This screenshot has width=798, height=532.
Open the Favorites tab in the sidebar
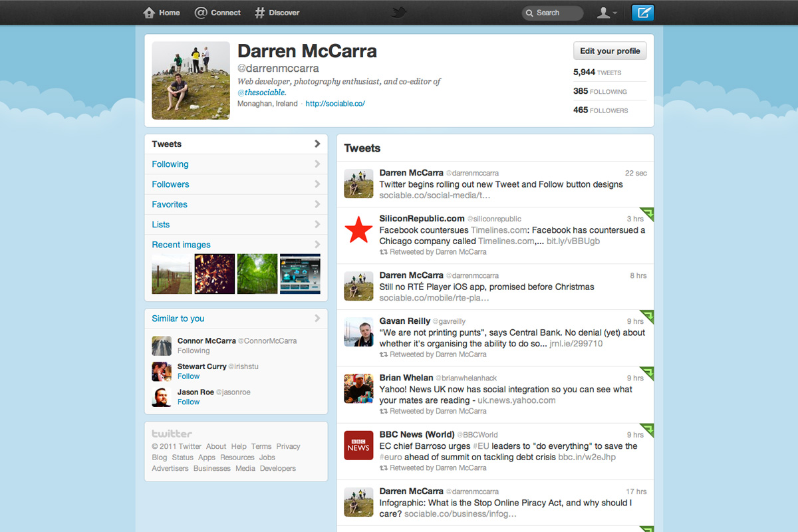point(169,204)
